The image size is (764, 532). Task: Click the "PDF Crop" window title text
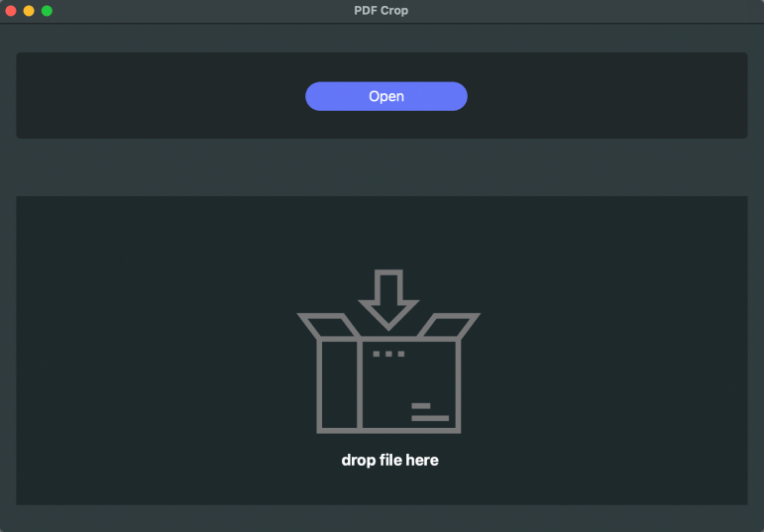click(x=381, y=11)
